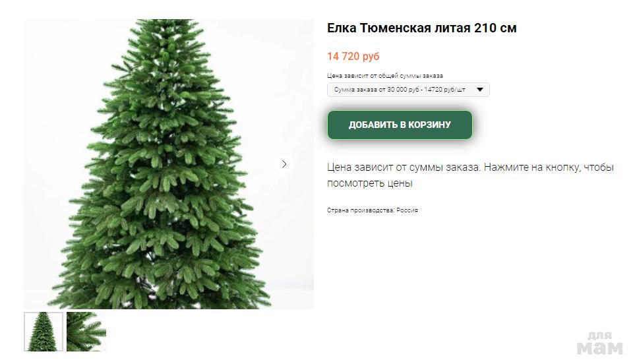The height and width of the screenshot is (364, 633).
Task: Click the label «Цена зависит от общей суммы заказа»
Action: click(384, 75)
